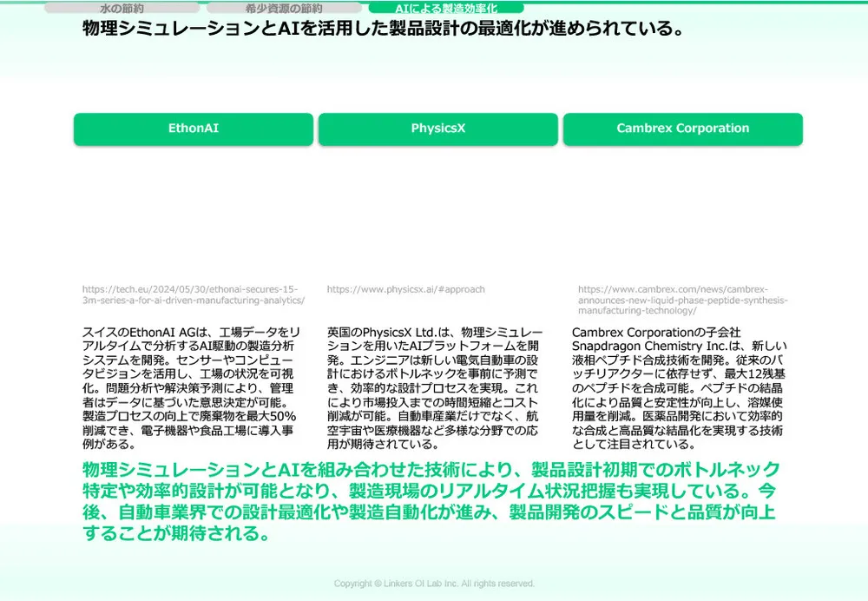The width and height of the screenshot is (868, 601).
Task: Click the PhysicsX green header button
Action: tap(439, 129)
